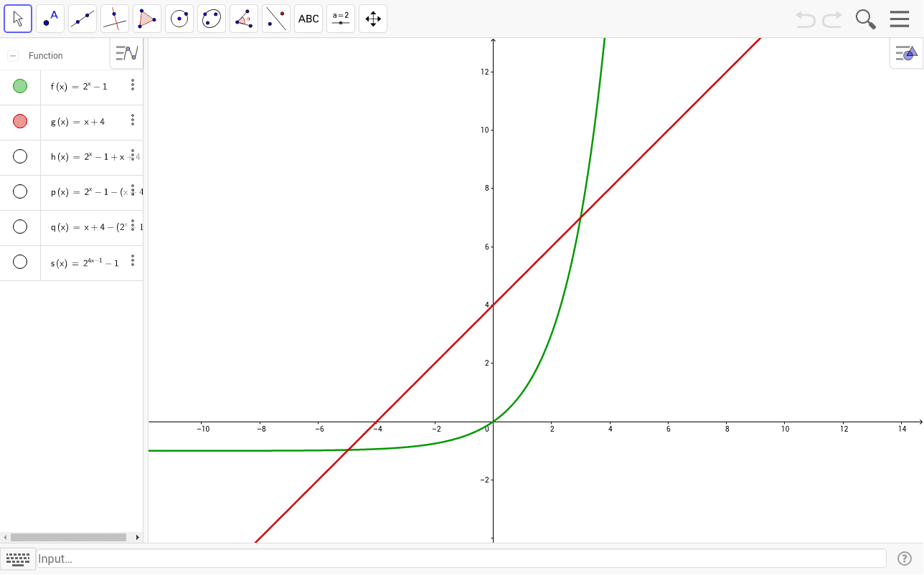
Task: Show the q(x) function graph
Action: pos(20,227)
